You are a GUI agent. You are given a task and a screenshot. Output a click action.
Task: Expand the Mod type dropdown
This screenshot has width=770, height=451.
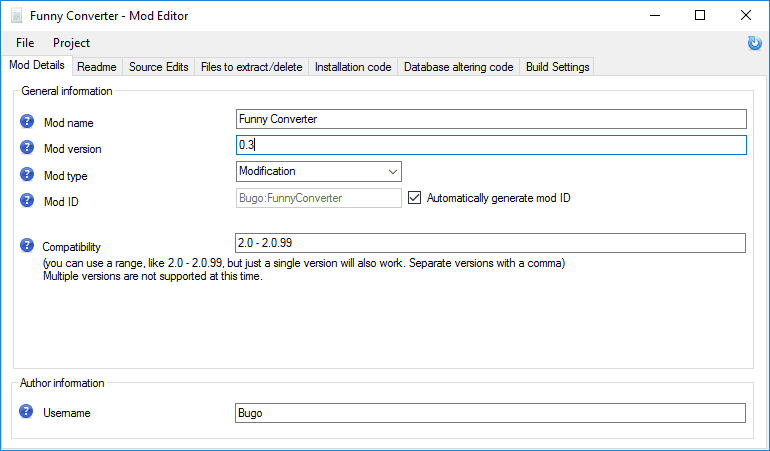(391, 171)
